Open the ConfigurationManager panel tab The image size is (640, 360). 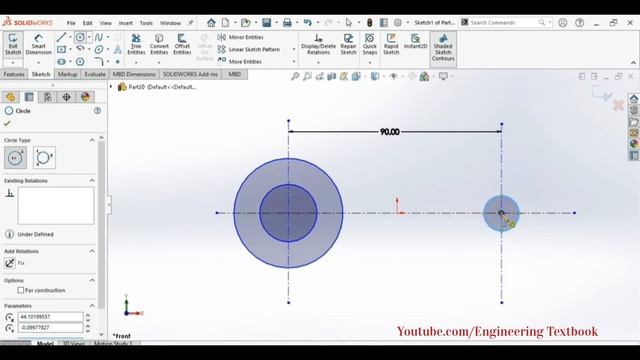click(x=48, y=97)
